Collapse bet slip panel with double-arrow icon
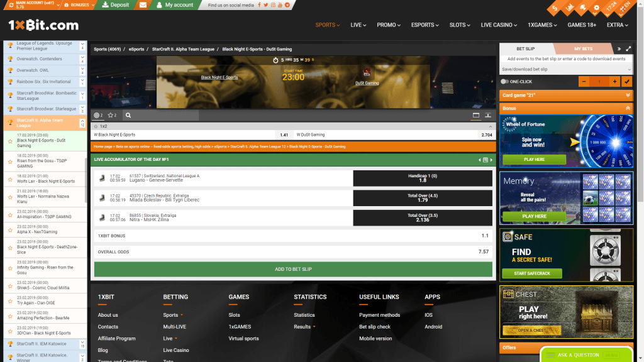This screenshot has height=362, width=644. tap(619, 49)
